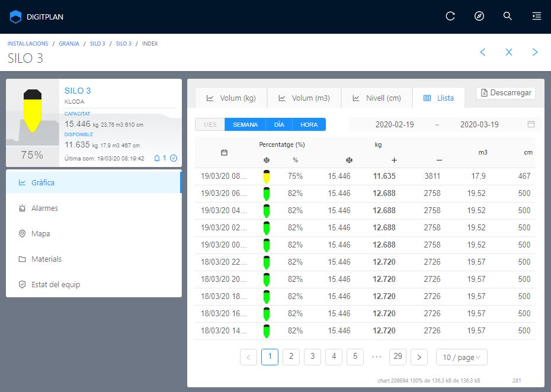This screenshot has height=392, width=551.
Task: Switch to Nivell (cm) tab
Action: pos(377,98)
